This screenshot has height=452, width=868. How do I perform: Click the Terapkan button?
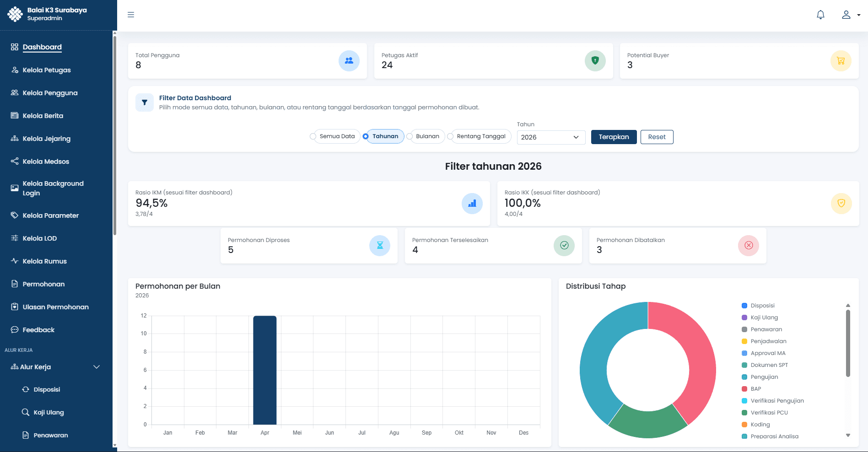coord(614,137)
